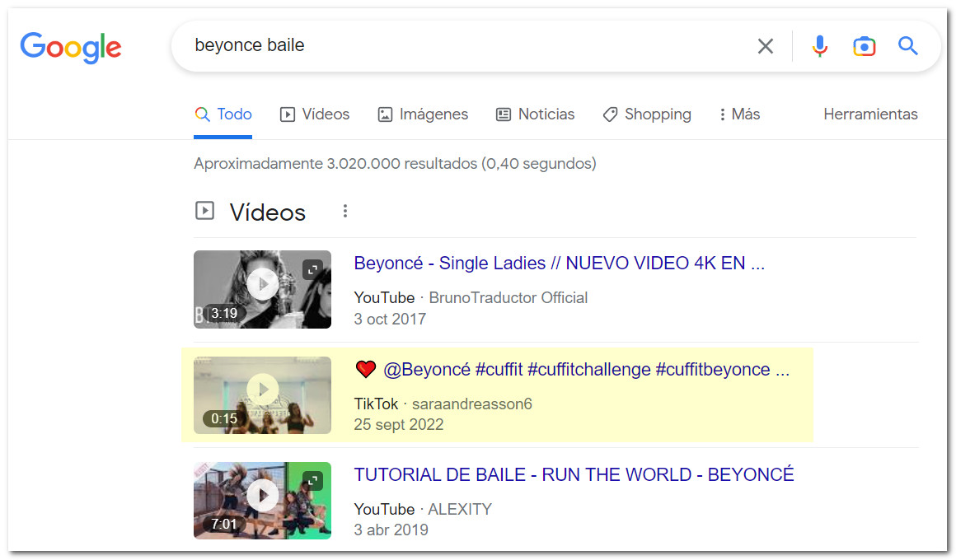Click the blue magnifying glass search button
The width and height of the screenshot is (956, 560).
908,46
